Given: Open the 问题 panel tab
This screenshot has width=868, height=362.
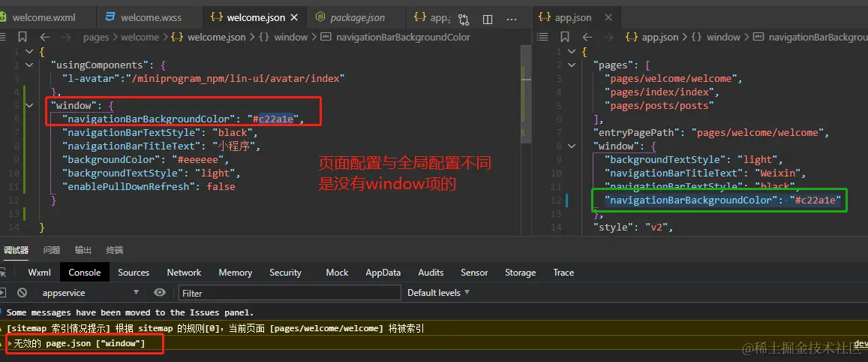Looking at the screenshot, I should (52, 250).
